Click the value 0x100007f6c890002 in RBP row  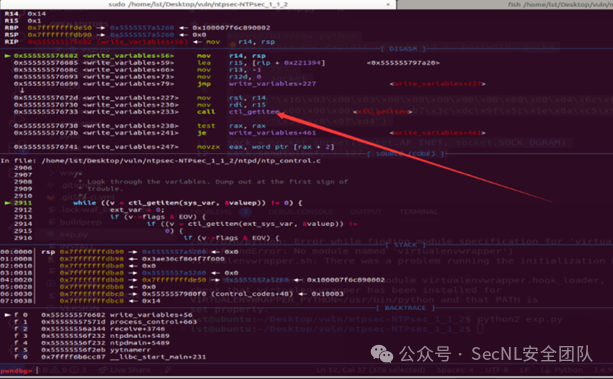[x=231, y=28]
